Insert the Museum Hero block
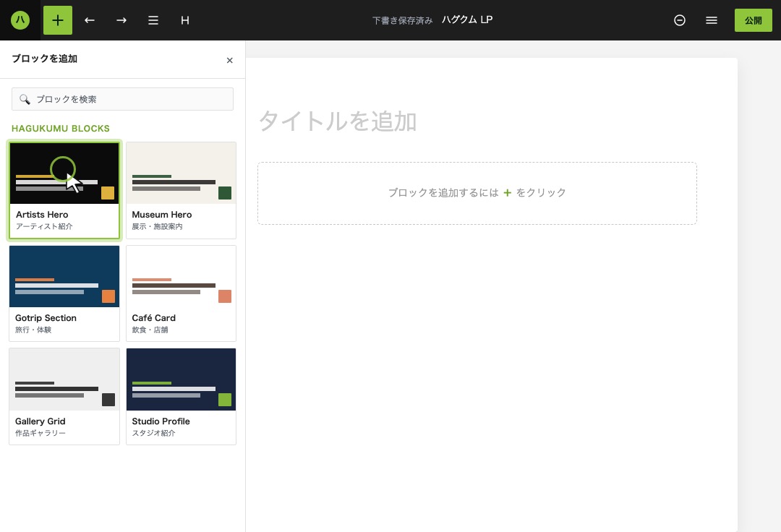The width and height of the screenshot is (781, 532). click(182, 190)
